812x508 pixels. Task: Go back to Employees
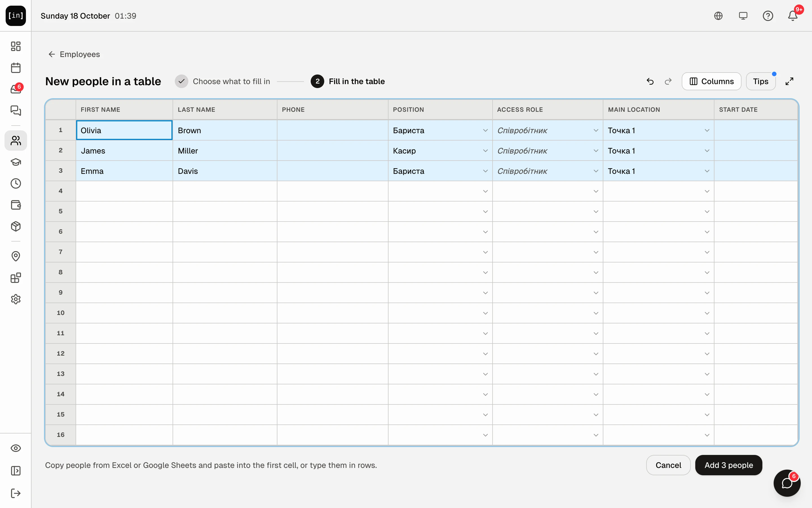74,54
